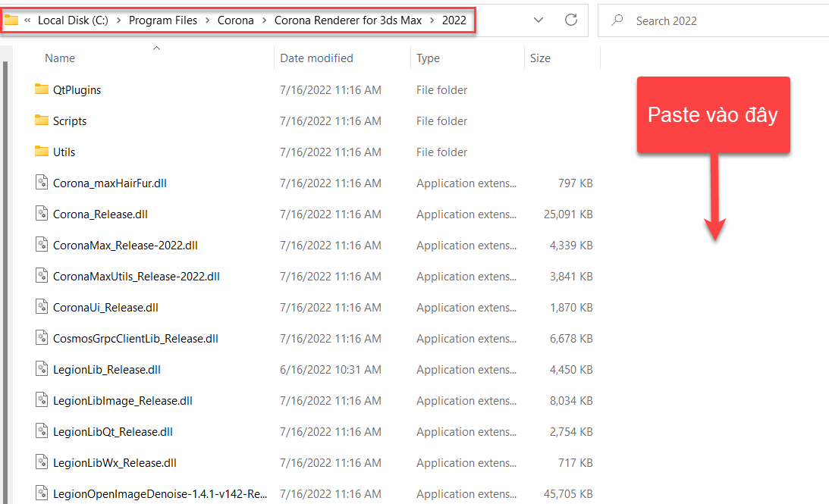The width and height of the screenshot is (829, 504).
Task: Click inside the Search 2022 field
Action: [721, 20]
